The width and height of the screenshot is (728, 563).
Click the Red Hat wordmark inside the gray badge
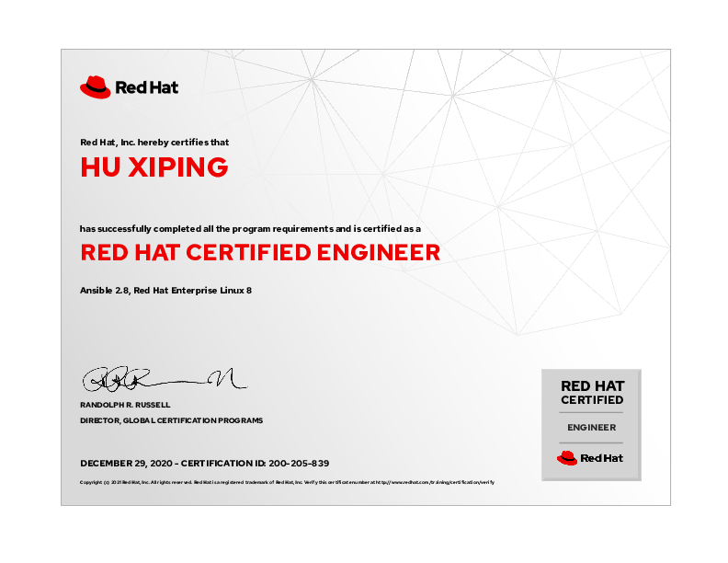(601, 458)
